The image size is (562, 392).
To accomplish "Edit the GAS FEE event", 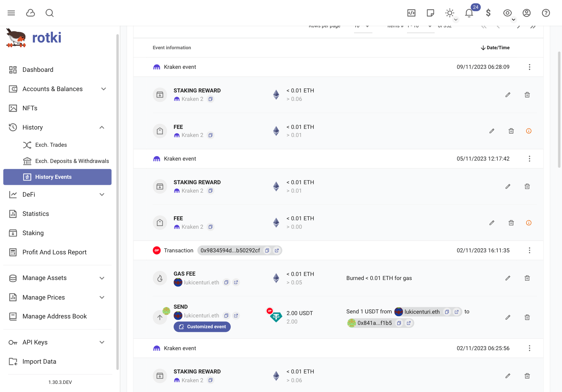I will point(508,278).
